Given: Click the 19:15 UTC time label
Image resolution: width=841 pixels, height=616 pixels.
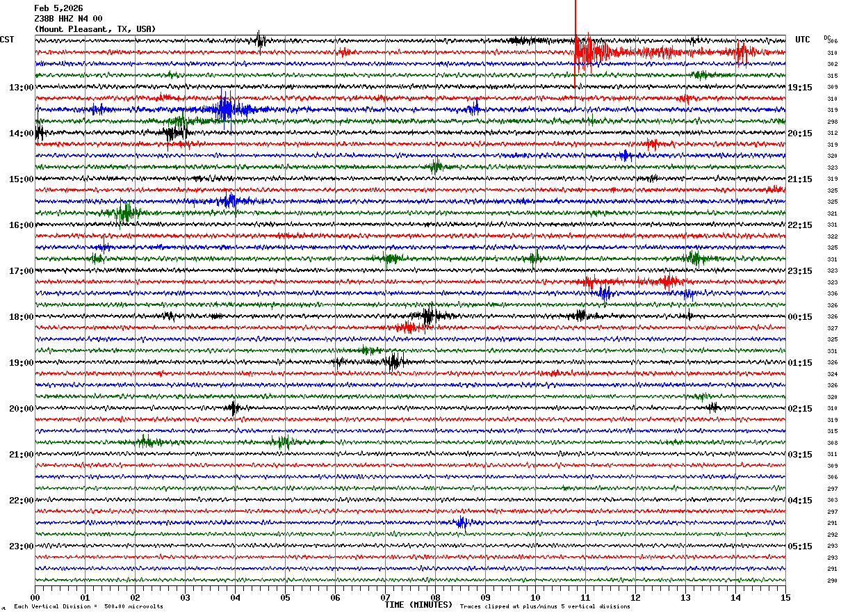Looking at the screenshot, I should [x=800, y=88].
